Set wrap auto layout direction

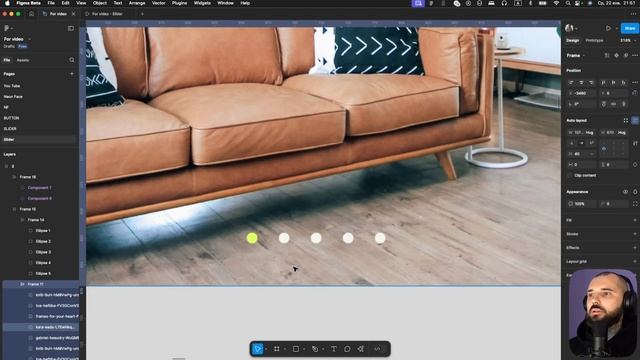click(591, 143)
